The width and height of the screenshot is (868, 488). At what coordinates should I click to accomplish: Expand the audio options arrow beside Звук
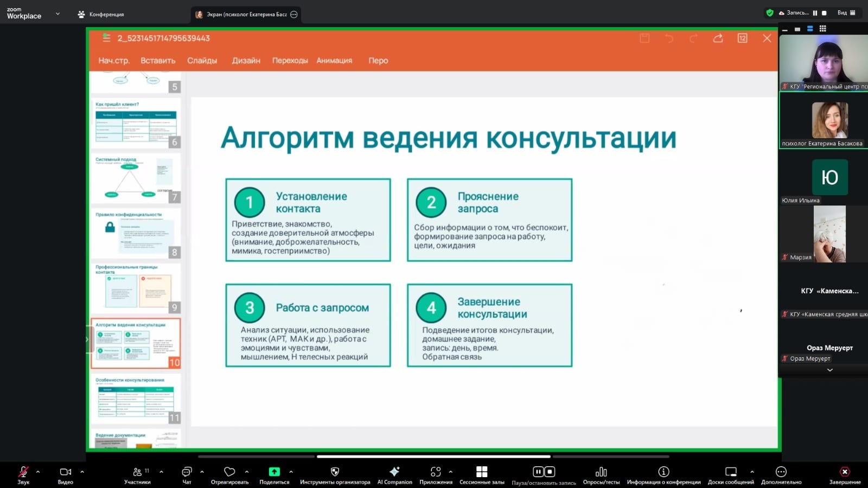click(38, 472)
